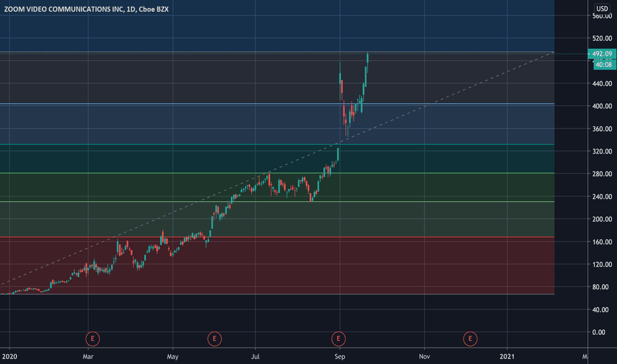Click the 320.00 price axis label
617x364 pixels.
[602, 152]
